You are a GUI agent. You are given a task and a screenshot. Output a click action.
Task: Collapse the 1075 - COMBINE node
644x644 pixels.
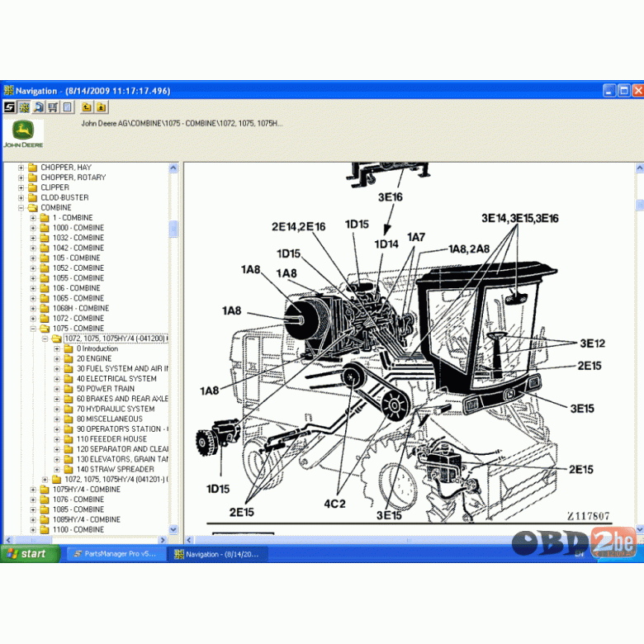[33, 329]
